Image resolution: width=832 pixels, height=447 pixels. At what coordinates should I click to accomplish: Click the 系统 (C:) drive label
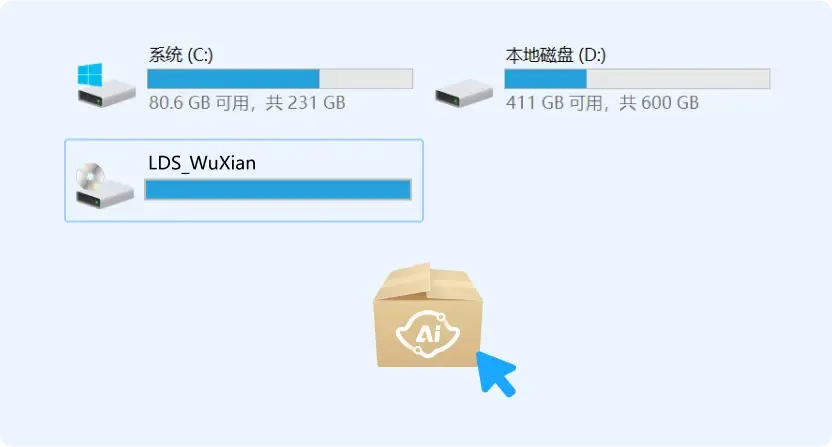180,55
